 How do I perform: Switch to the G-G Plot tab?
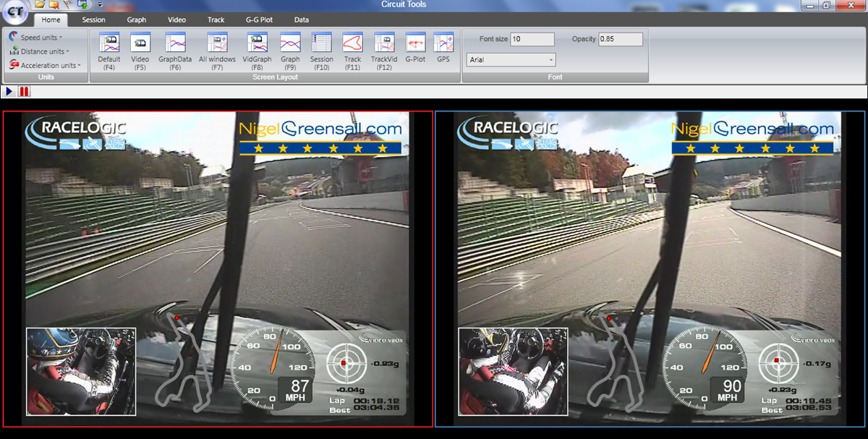[258, 20]
